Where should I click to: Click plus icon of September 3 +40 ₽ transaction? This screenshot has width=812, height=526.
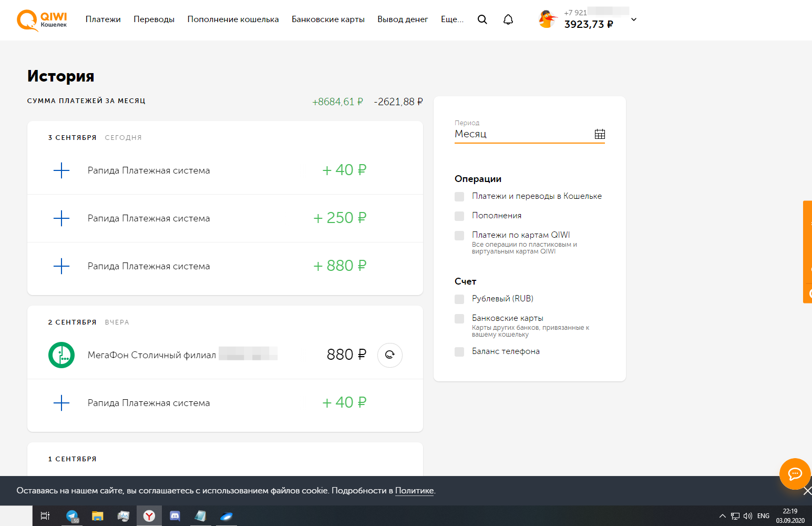click(61, 170)
